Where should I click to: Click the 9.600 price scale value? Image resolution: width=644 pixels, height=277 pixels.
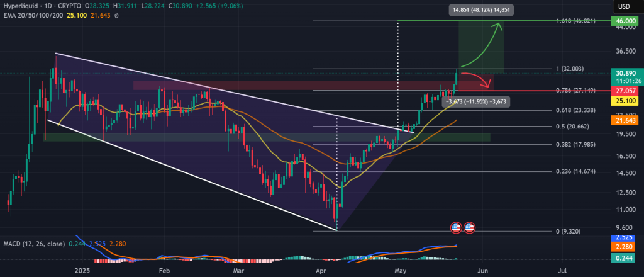(625, 227)
